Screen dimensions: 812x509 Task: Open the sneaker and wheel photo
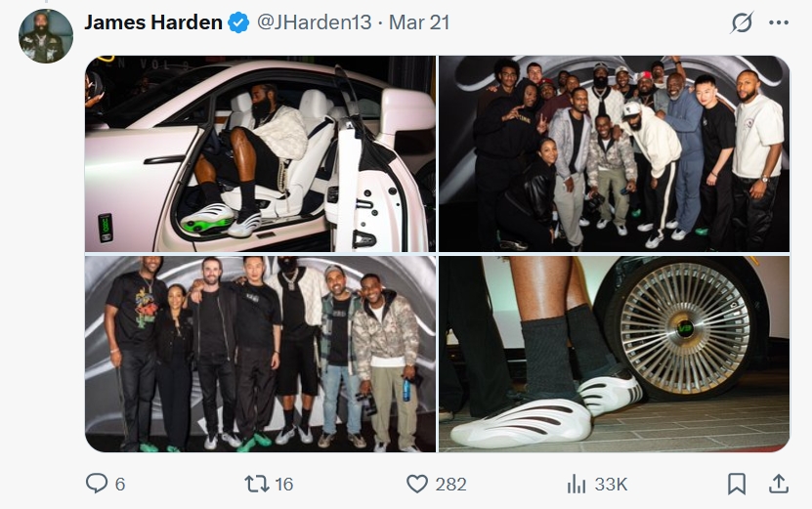click(615, 355)
